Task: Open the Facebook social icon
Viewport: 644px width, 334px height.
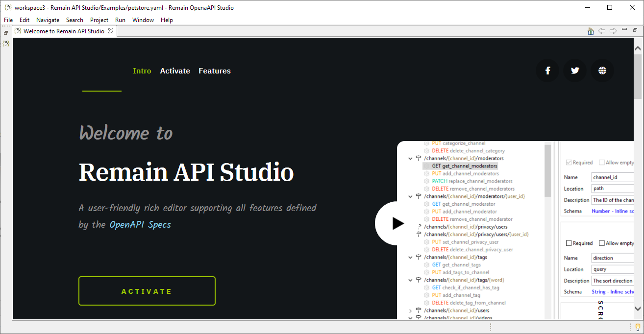Action: (547, 71)
